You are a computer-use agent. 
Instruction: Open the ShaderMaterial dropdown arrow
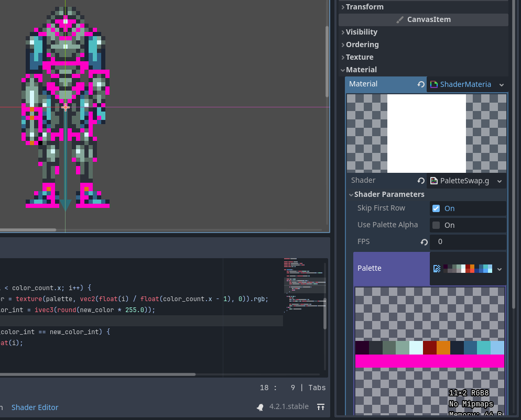point(501,84)
